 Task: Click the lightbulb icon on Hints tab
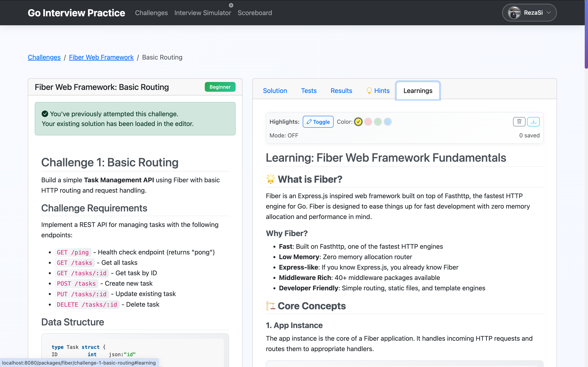click(369, 91)
